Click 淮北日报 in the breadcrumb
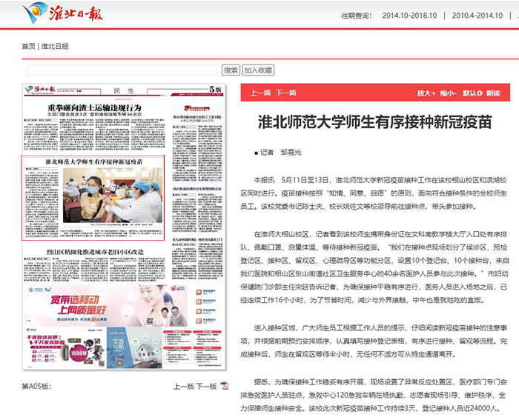The image size is (519, 420). coord(55,46)
